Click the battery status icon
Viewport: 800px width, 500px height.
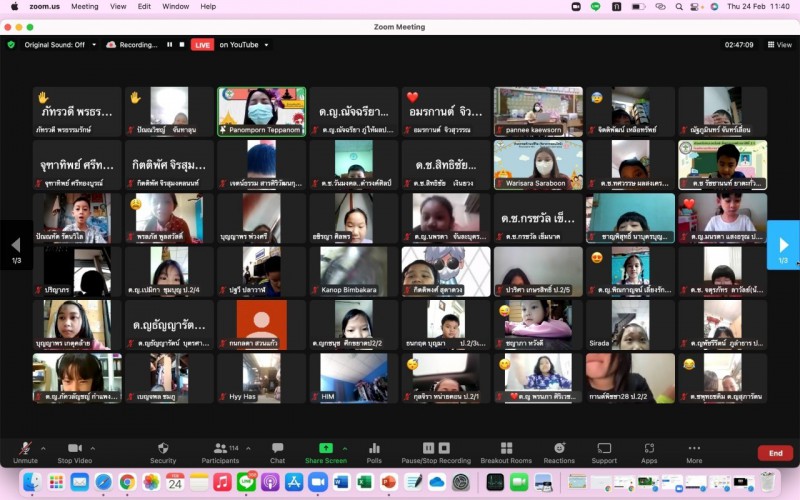pos(638,7)
